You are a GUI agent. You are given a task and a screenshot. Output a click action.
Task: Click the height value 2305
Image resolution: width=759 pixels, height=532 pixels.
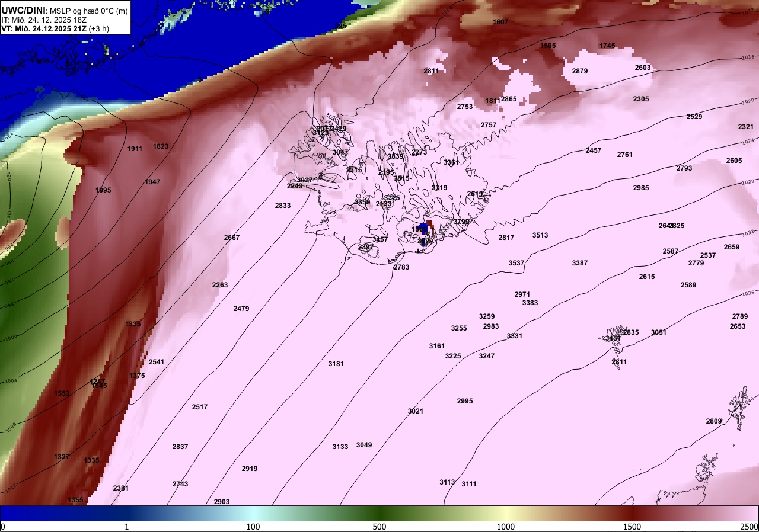(x=640, y=99)
